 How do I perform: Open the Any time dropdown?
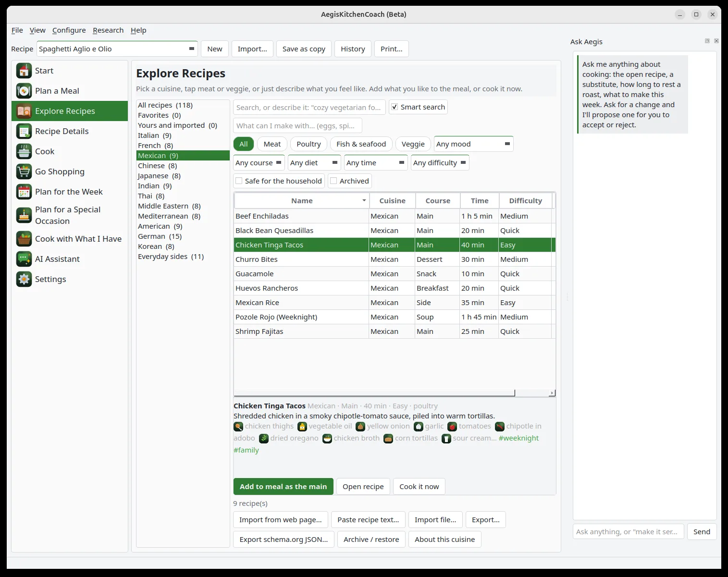tap(376, 163)
